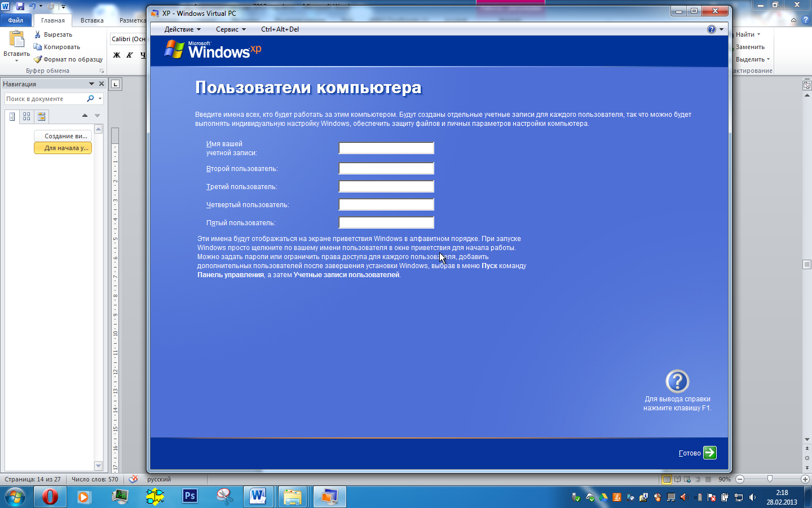Open Photoshop from the taskbar
The image size is (812, 508).
190,496
